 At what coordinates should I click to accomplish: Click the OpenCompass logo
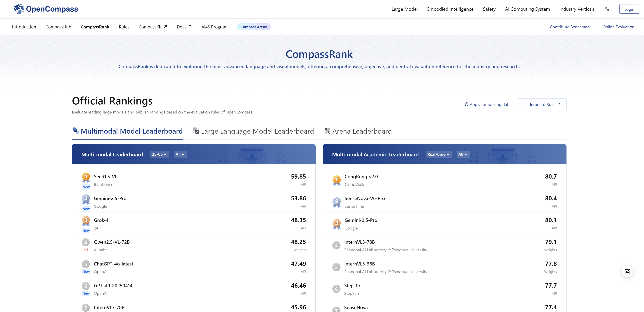click(46, 9)
